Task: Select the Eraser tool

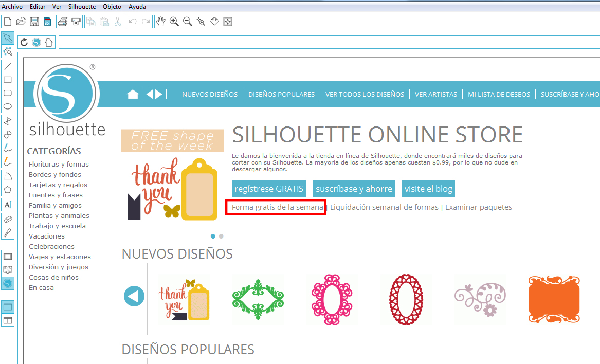Action: (8, 220)
